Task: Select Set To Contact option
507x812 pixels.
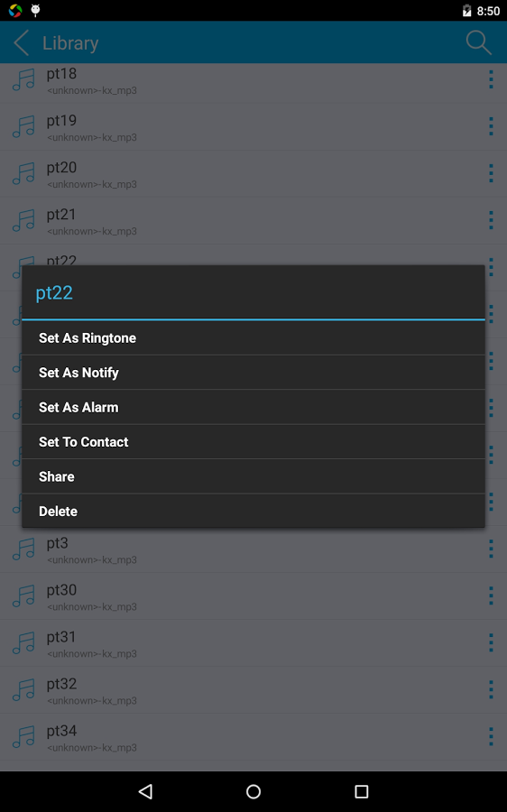Action: (253, 442)
